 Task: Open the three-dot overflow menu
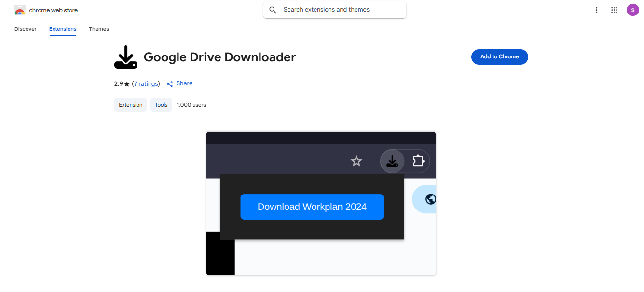coord(596,10)
